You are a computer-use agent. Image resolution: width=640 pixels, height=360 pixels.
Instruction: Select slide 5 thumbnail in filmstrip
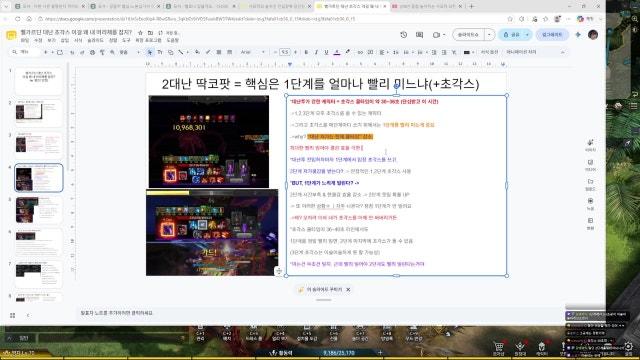pyautogui.click(x=39, y=210)
